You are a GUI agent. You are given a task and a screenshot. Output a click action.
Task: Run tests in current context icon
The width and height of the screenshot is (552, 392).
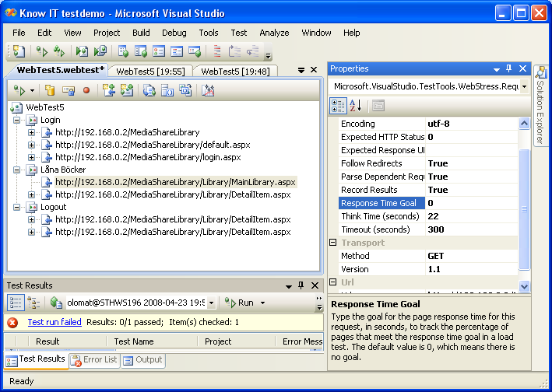pos(42,51)
